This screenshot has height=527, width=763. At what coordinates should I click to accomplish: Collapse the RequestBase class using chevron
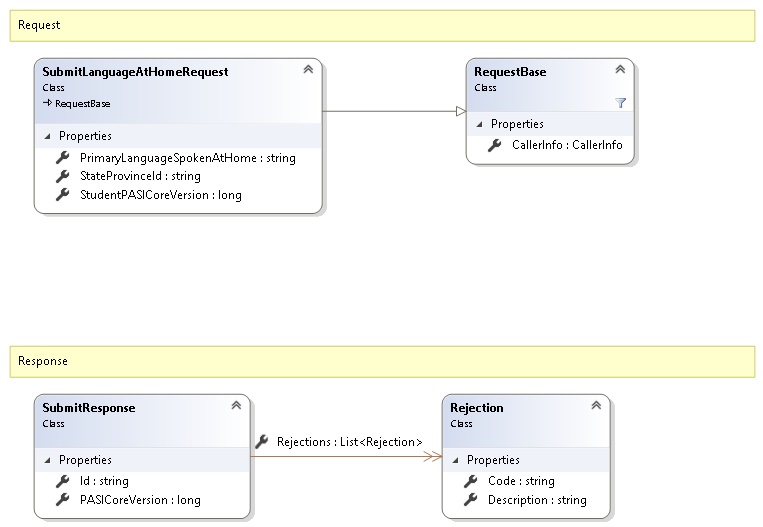tap(620, 70)
